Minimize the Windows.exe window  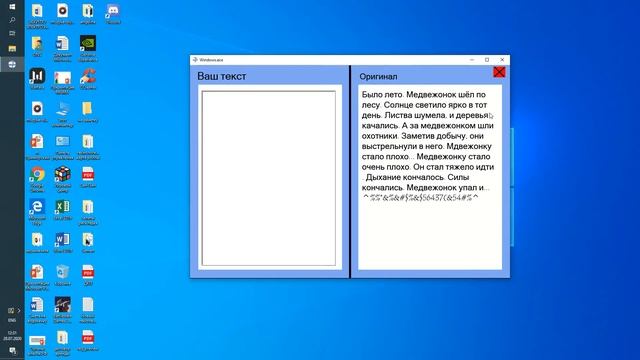pyautogui.click(x=472, y=60)
